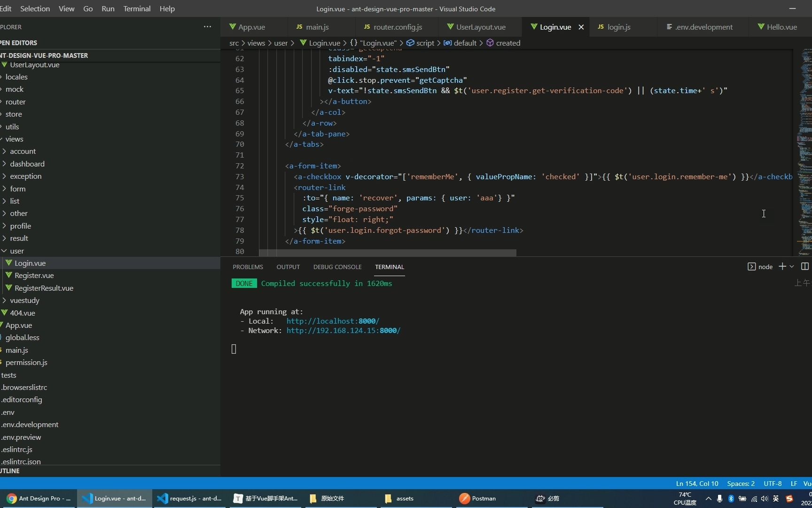Viewport: 812px width, 508px height.
Task: Collapse the user folder
Action: (17, 251)
